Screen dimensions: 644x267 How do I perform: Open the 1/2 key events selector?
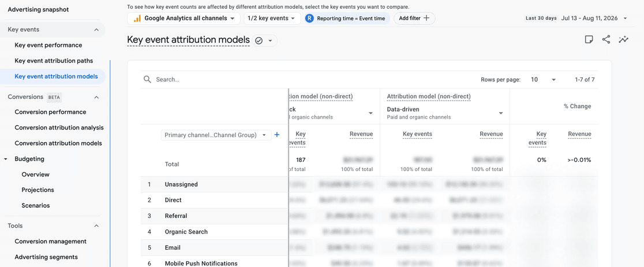coord(271,18)
